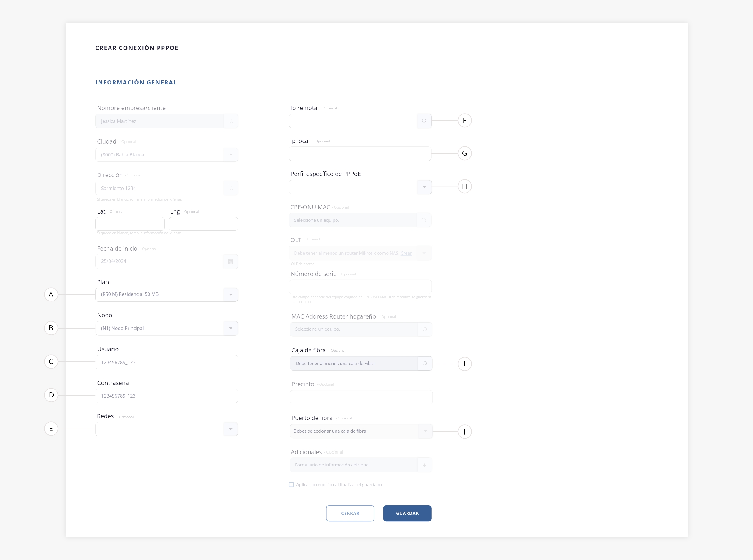Click search icon in Dirección field
Viewport: 753px width, 560px height.
231,188
